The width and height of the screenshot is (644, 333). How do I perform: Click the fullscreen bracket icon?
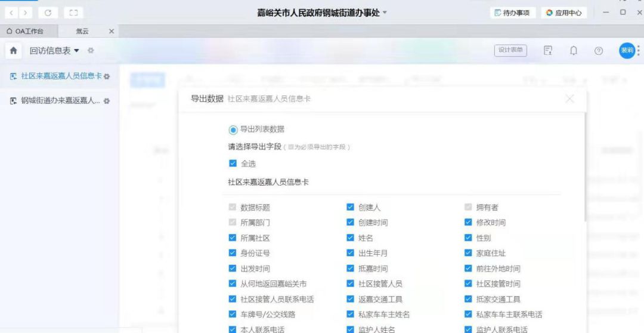click(73, 13)
